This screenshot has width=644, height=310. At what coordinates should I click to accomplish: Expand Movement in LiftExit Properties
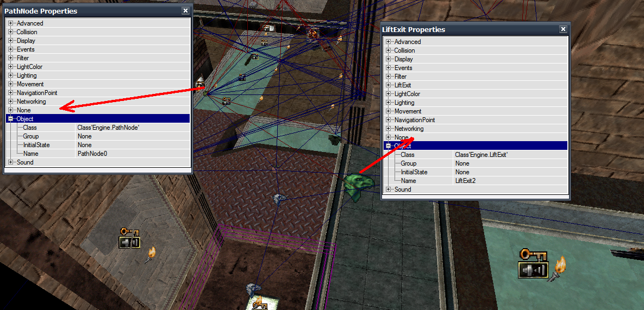(389, 111)
